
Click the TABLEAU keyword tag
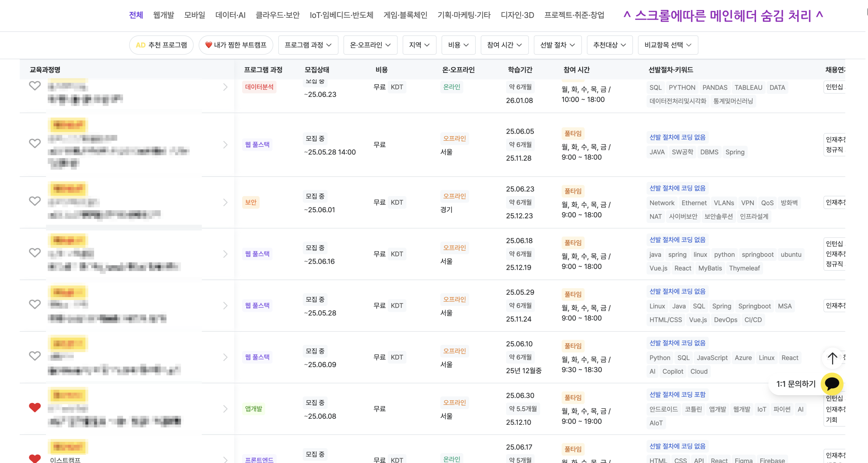point(748,87)
